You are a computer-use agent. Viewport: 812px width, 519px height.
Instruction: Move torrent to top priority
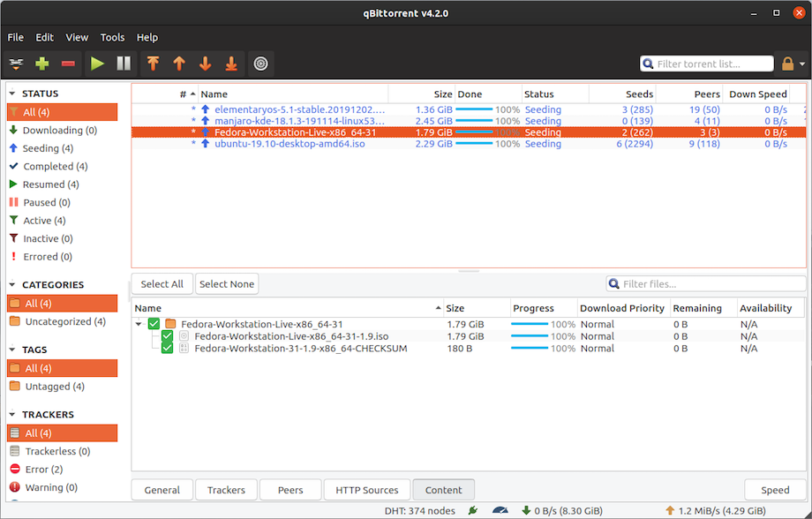[153, 64]
